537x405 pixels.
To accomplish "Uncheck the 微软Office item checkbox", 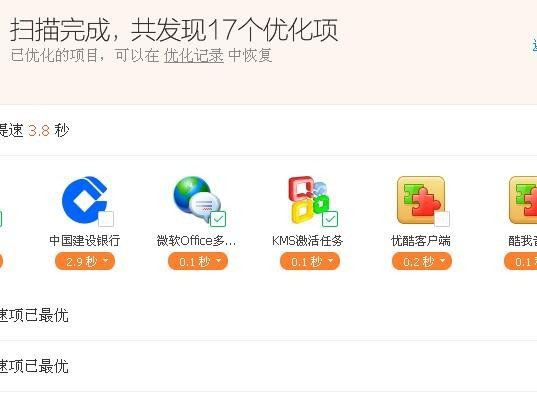I will 218,219.
